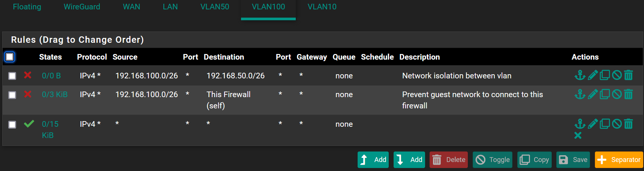Add rule to top of list
The height and width of the screenshot is (171, 644).
coord(373,160)
